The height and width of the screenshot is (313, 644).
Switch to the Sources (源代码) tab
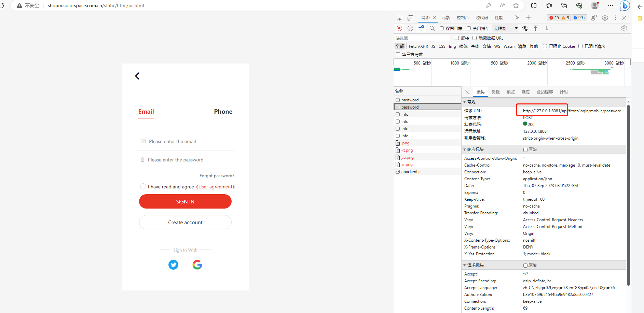point(482,18)
